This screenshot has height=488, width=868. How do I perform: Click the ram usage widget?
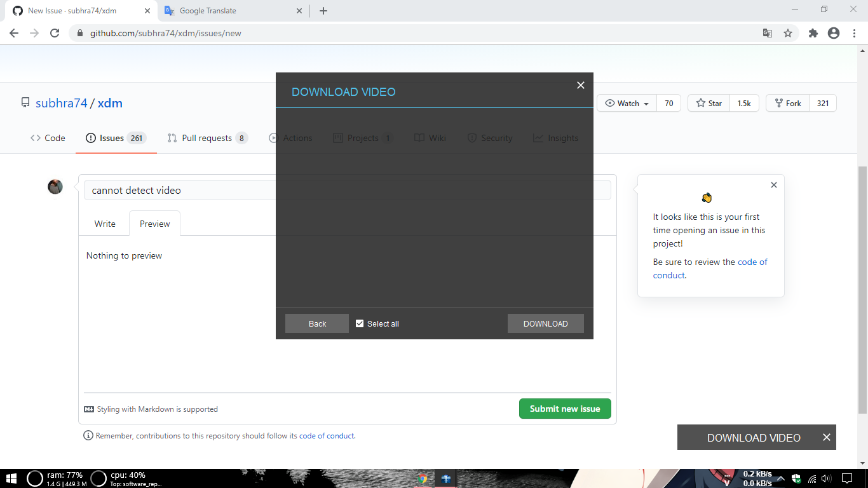click(56, 478)
